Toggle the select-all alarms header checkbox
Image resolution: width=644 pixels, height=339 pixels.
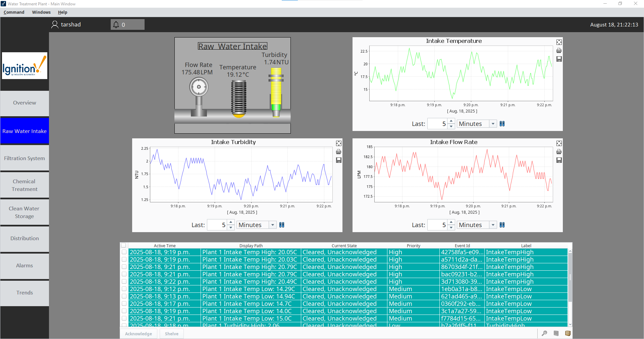[123, 245]
